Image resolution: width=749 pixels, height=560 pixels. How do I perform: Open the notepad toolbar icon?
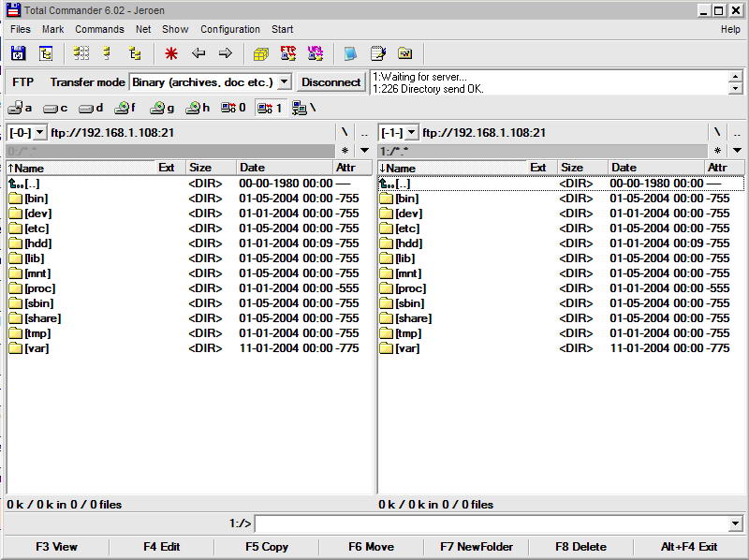coord(378,53)
